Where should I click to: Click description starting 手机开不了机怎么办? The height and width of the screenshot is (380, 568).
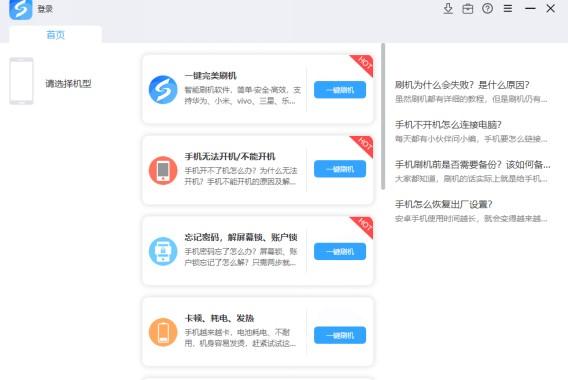coord(241,176)
